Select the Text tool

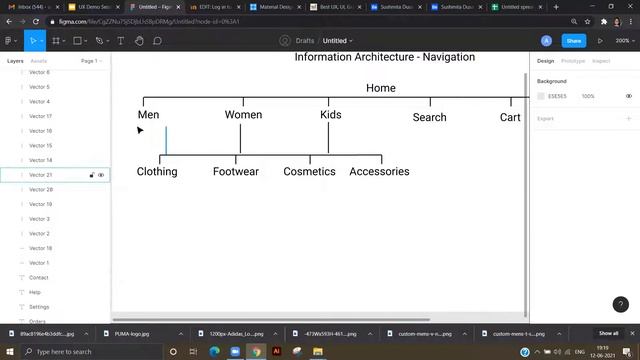pos(121,41)
